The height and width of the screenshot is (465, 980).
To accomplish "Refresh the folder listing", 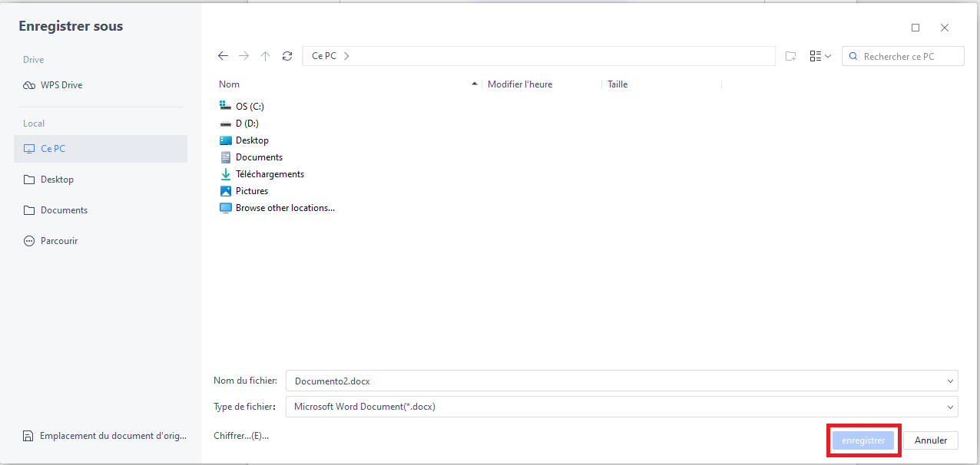I will 287,56.
